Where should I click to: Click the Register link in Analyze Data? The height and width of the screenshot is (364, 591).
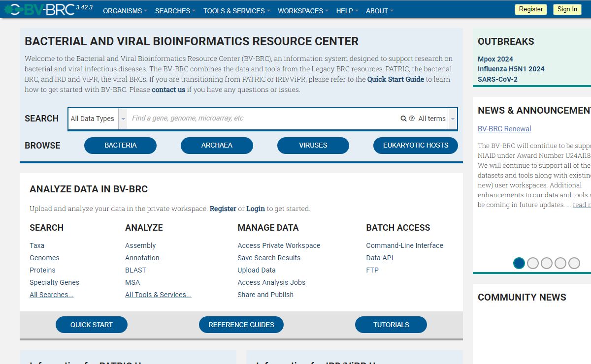pyautogui.click(x=223, y=209)
